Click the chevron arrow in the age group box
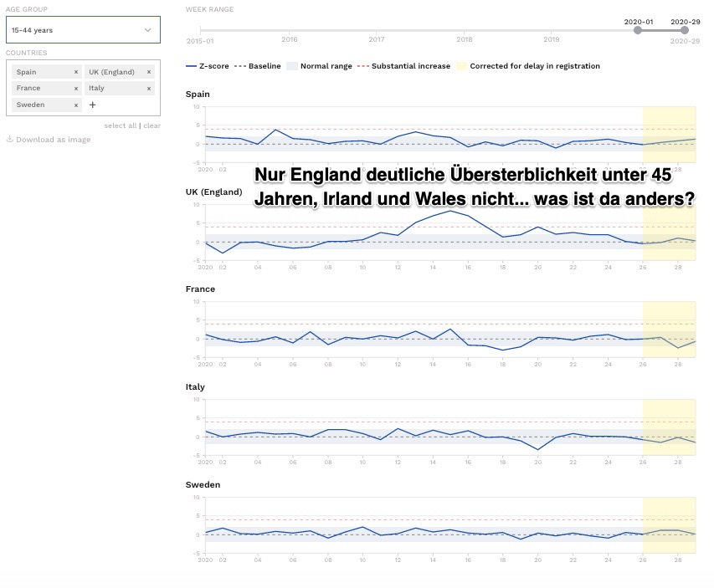The width and height of the screenshot is (714, 588). [147, 30]
